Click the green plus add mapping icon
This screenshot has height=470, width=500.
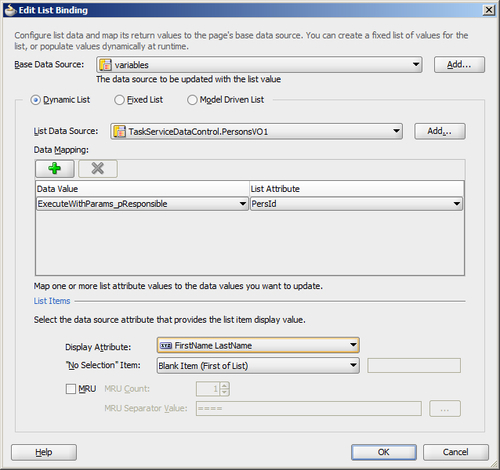[55, 168]
